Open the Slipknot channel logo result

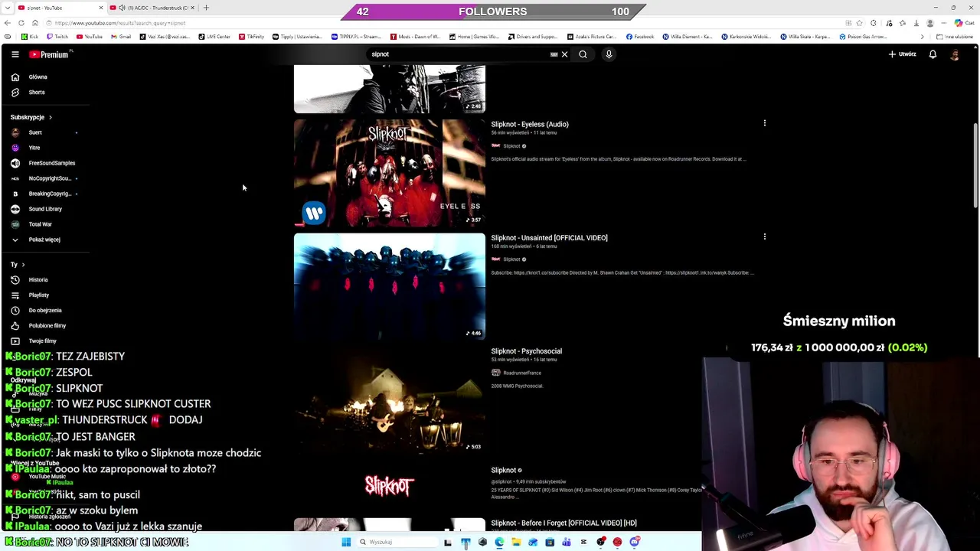[389, 485]
